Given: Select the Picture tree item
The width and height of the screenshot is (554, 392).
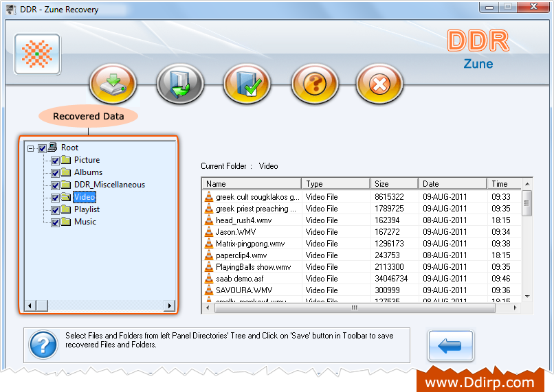Looking at the screenshot, I should tap(87, 160).
